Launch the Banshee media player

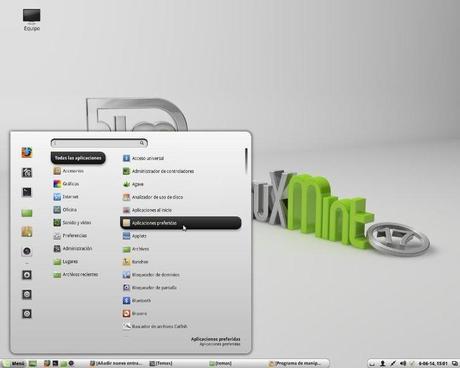click(x=135, y=262)
